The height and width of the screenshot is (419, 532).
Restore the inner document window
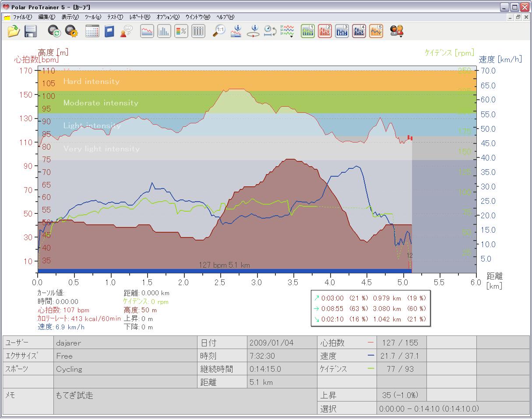click(518, 17)
